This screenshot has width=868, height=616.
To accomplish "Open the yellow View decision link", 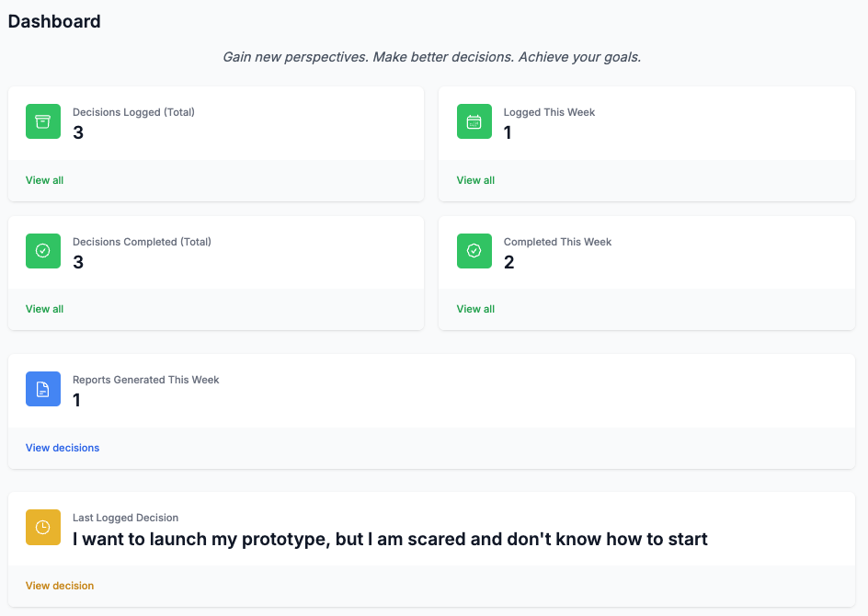I will pyautogui.click(x=60, y=586).
